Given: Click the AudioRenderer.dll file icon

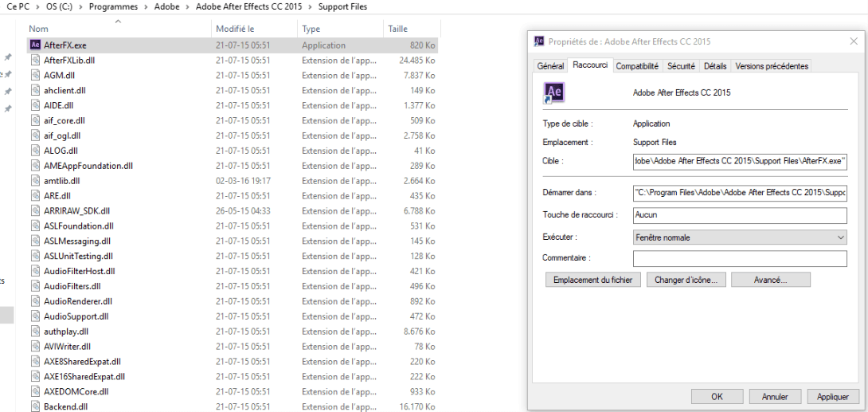Looking at the screenshot, I should point(35,301).
